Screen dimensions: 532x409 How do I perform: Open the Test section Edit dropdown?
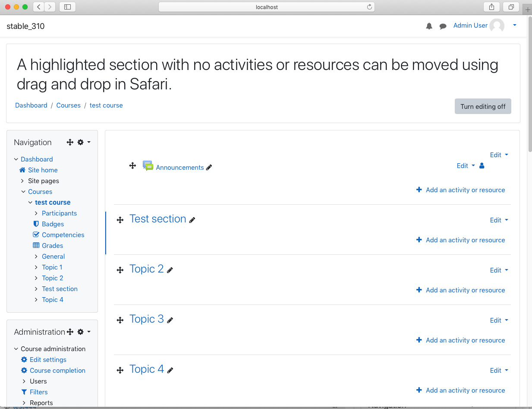499,220
